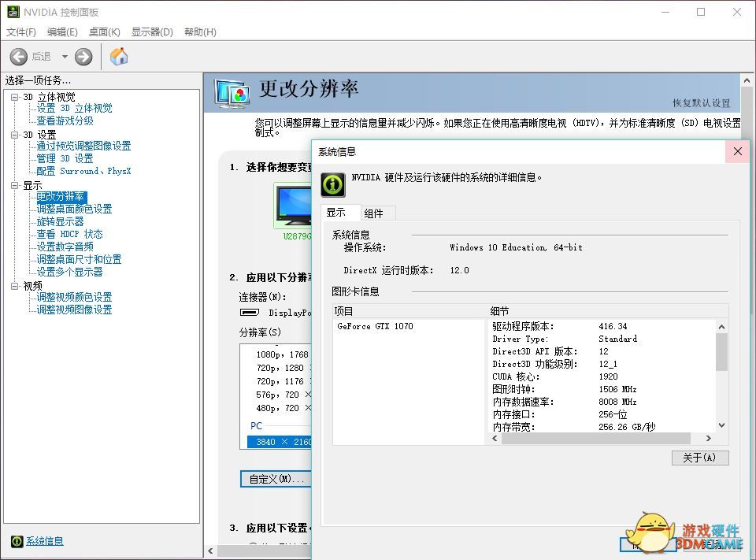The image size is (756, 560).
Task: Open 管理 3D 设置 task
Action: click(65, 158)
